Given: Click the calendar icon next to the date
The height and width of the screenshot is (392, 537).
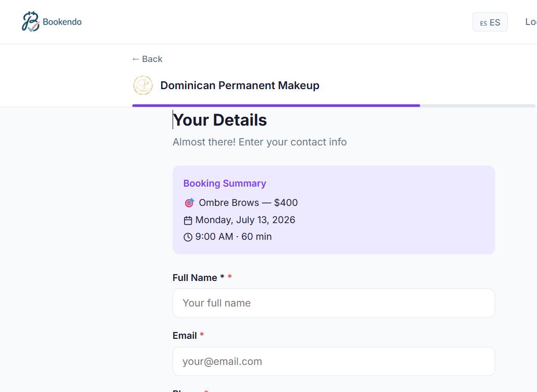Looking at the screenshot, I should pos(188,220).
